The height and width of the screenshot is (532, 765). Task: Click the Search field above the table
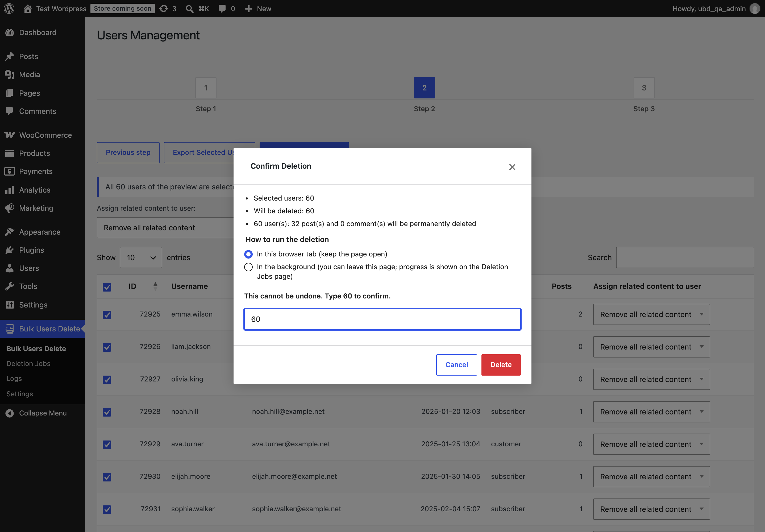pos(685,257)
